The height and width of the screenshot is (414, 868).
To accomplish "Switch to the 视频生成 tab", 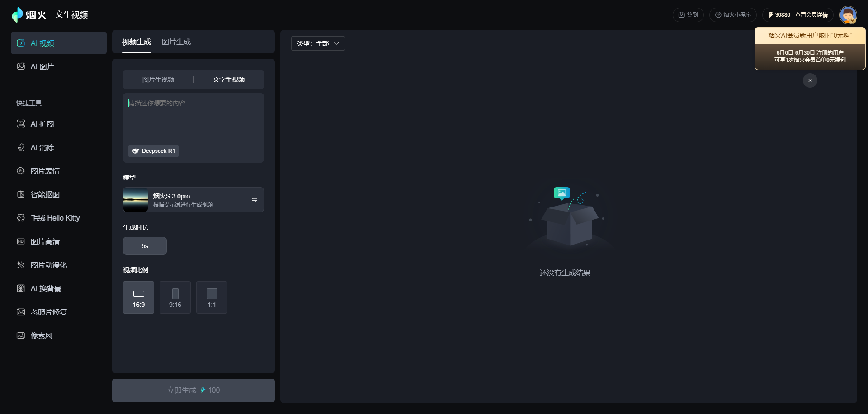I will point(136,42).
